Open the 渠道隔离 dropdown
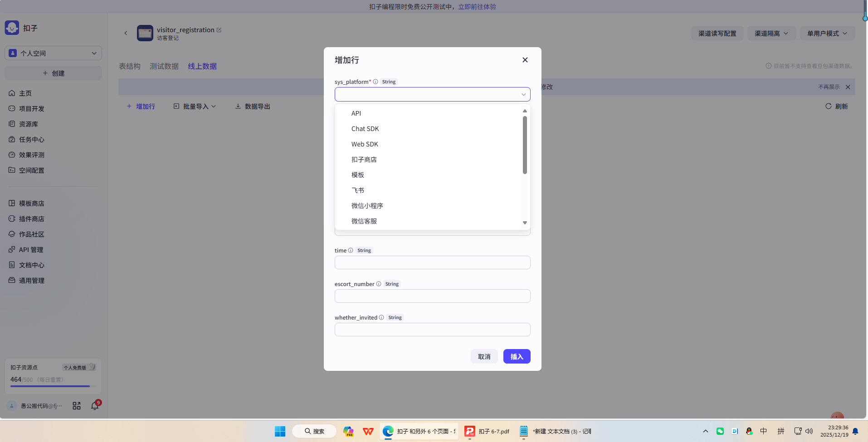The height and width of the screenshot is (442, 868). [770, 33]
